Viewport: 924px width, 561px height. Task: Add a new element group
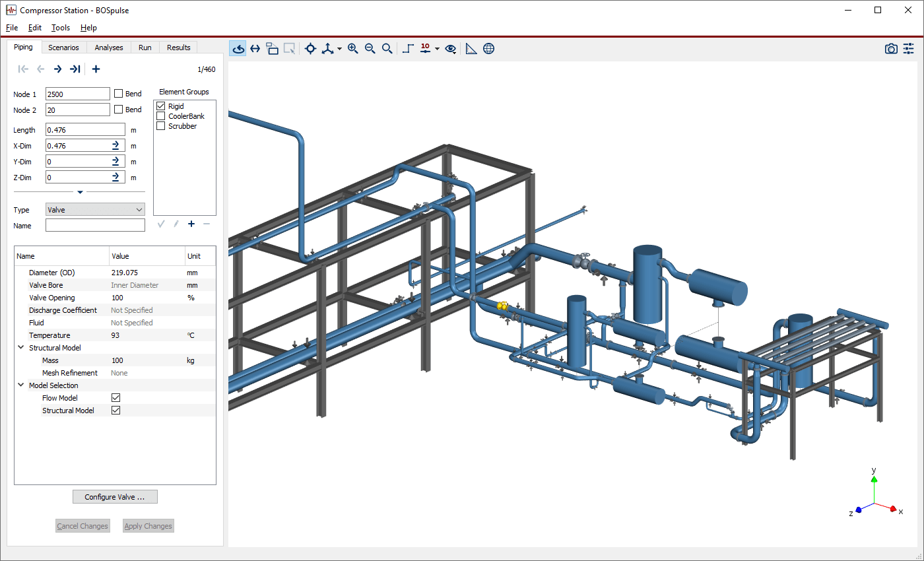[191, 224]
